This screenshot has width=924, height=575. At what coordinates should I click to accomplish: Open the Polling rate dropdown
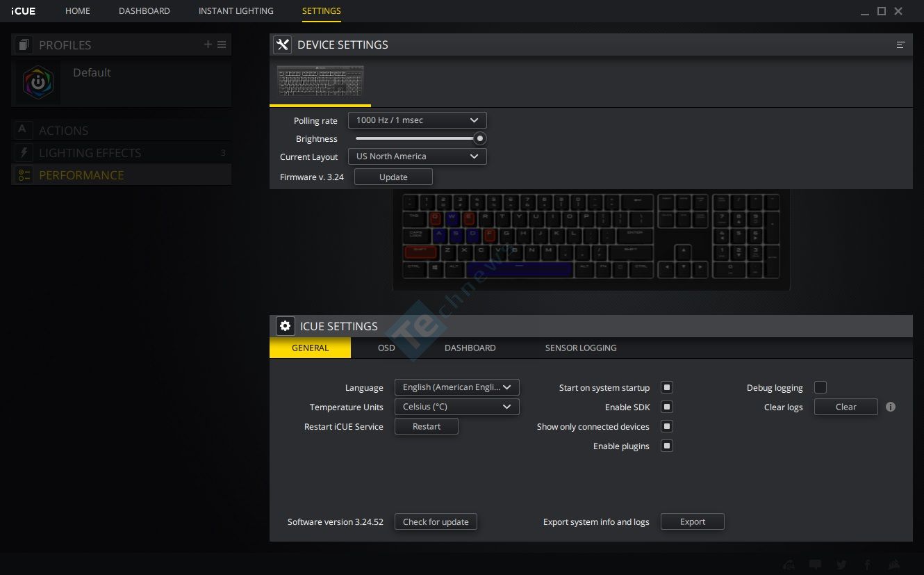pos(417,120)
